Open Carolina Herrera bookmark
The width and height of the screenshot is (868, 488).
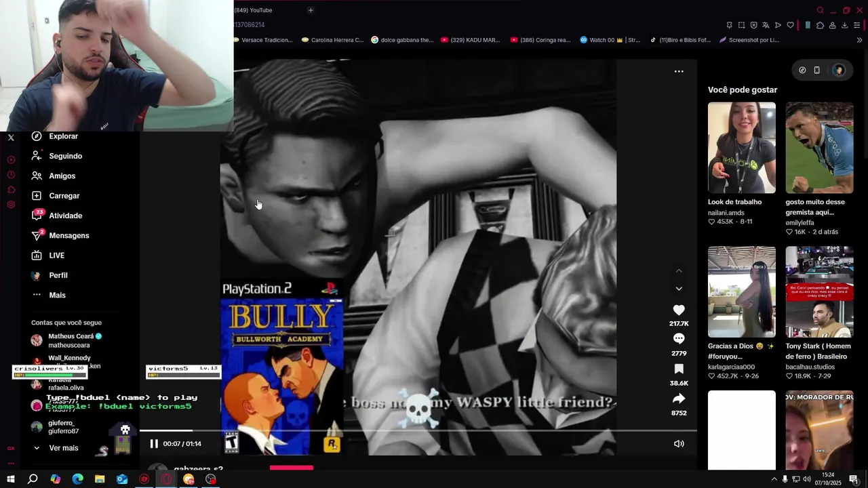(332, 40)
